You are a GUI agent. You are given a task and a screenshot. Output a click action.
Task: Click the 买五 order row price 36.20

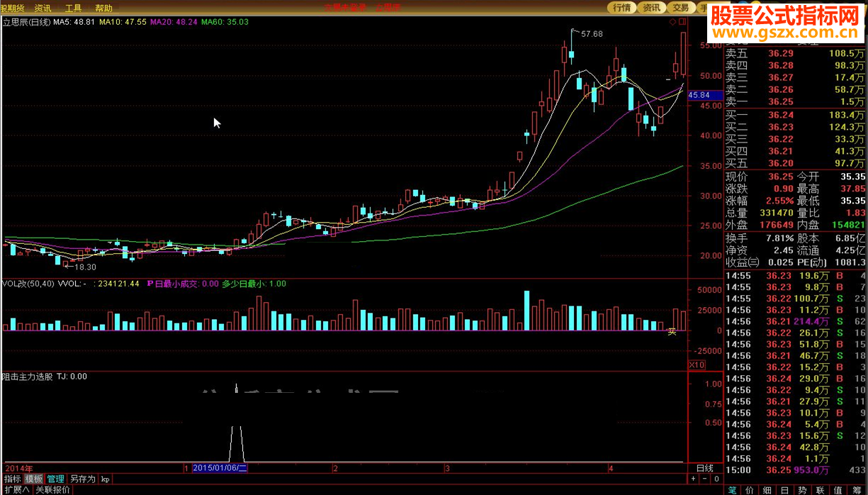[781, 163]
